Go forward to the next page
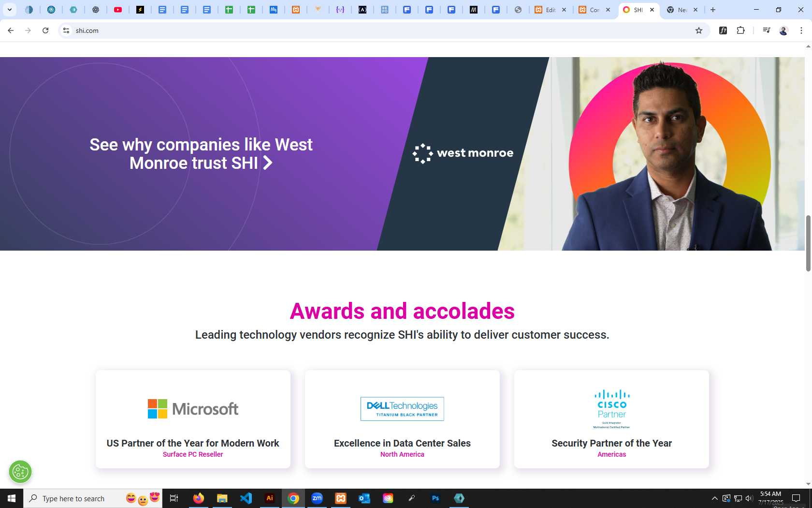This screenshot has width=812, height=508. click(x=28, y=30)
